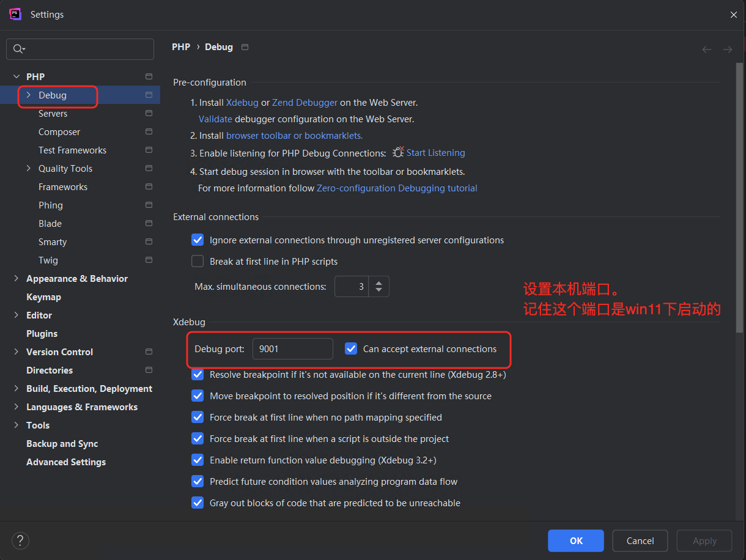
Task: Toggle Gray out unreachable code blocks checkbox
Action: coord(198,503)
